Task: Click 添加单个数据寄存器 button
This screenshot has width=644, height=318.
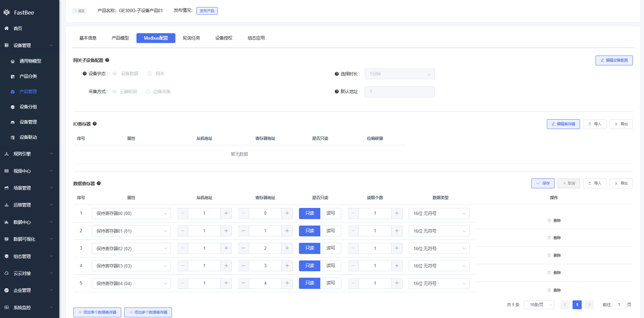Action: [98, 312]
